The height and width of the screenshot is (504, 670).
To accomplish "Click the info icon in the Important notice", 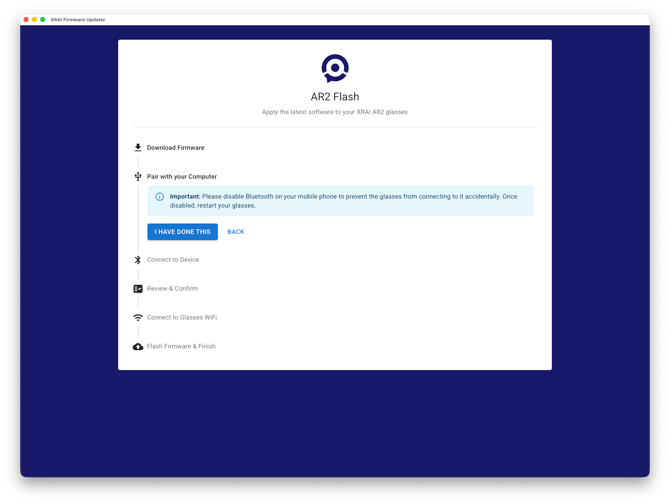I will tap(159, 197).
